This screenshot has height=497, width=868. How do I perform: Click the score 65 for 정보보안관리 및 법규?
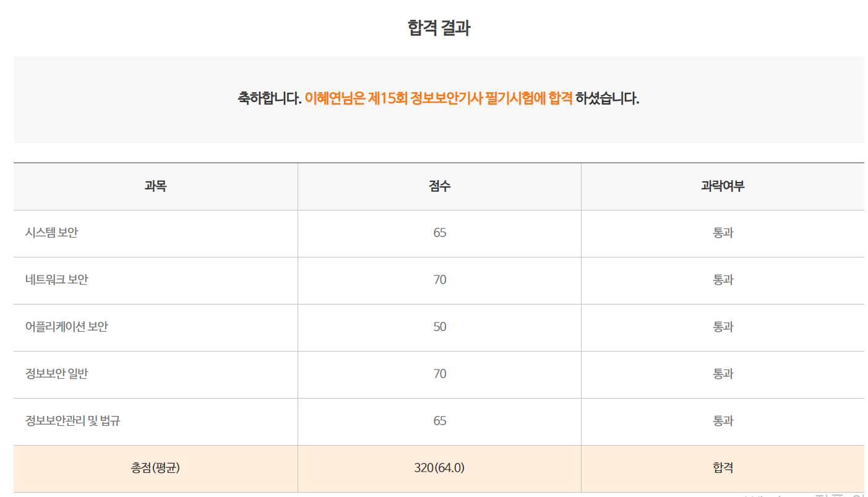click(440, 421)
